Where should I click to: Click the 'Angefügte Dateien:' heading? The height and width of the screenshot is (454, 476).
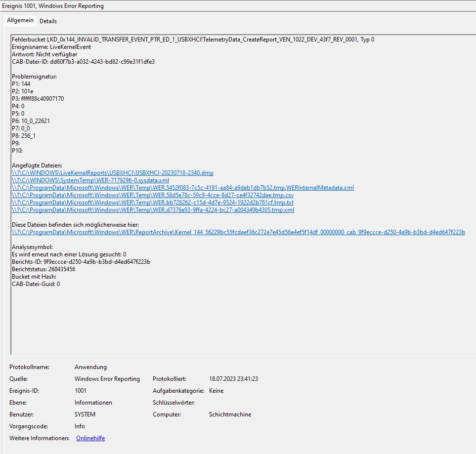coord(37,165)
